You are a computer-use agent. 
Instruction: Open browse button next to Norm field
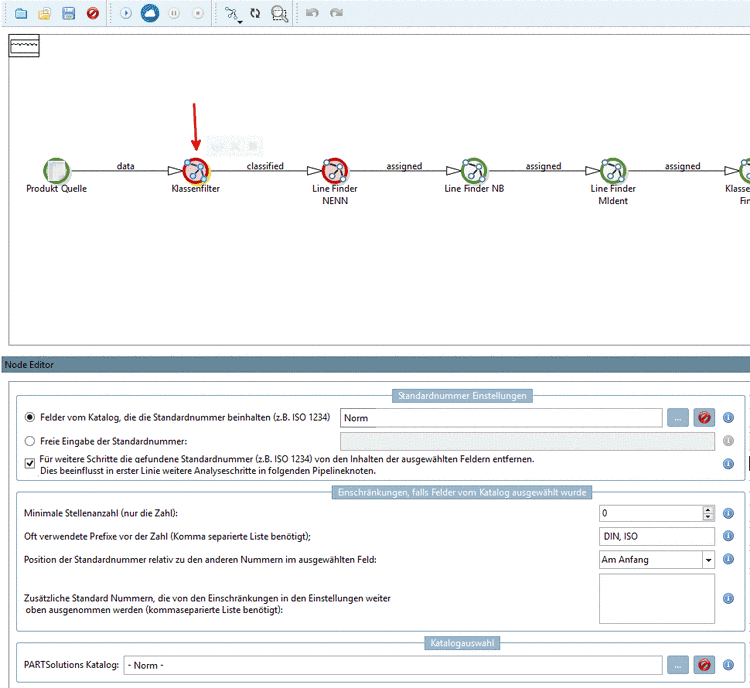678,418
